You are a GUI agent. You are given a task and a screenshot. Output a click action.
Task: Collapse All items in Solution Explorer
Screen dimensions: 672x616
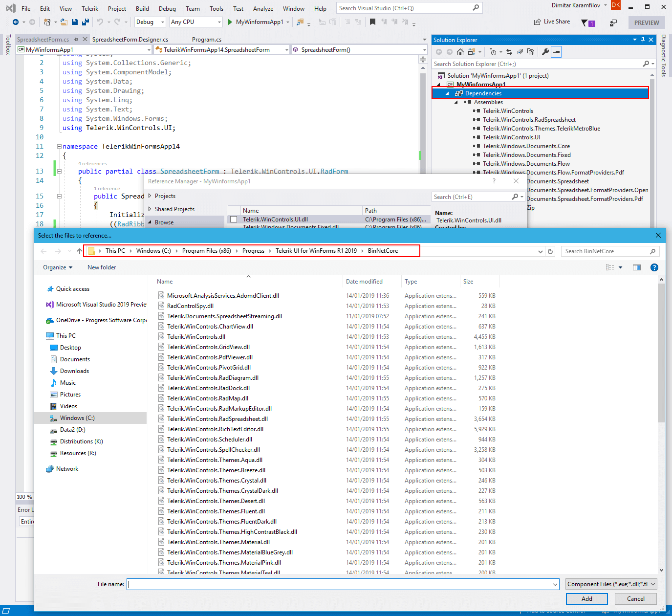520,52
